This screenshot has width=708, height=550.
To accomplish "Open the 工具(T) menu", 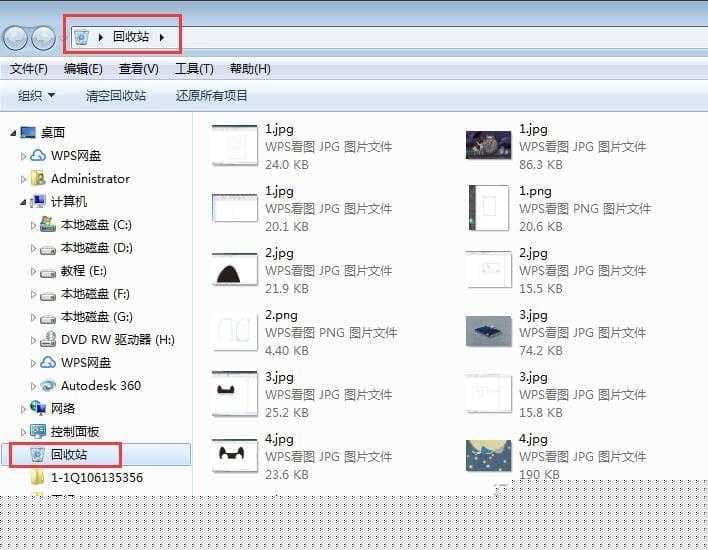I will pos(194,69).
